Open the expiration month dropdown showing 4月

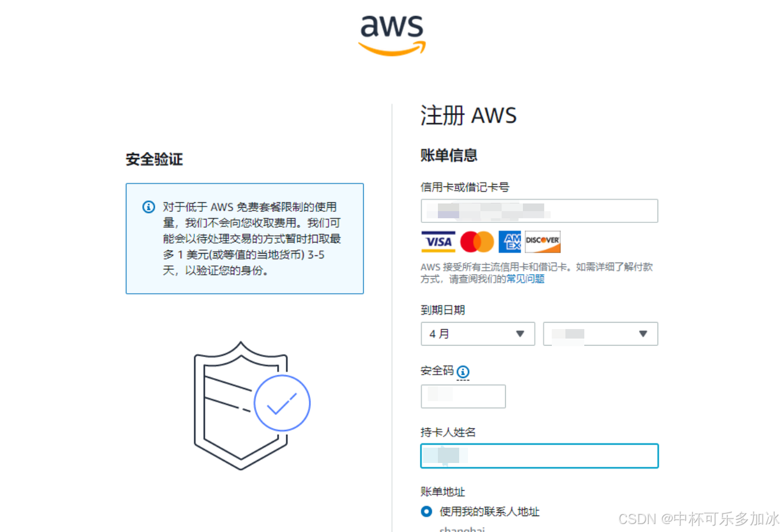click(478, 334)
